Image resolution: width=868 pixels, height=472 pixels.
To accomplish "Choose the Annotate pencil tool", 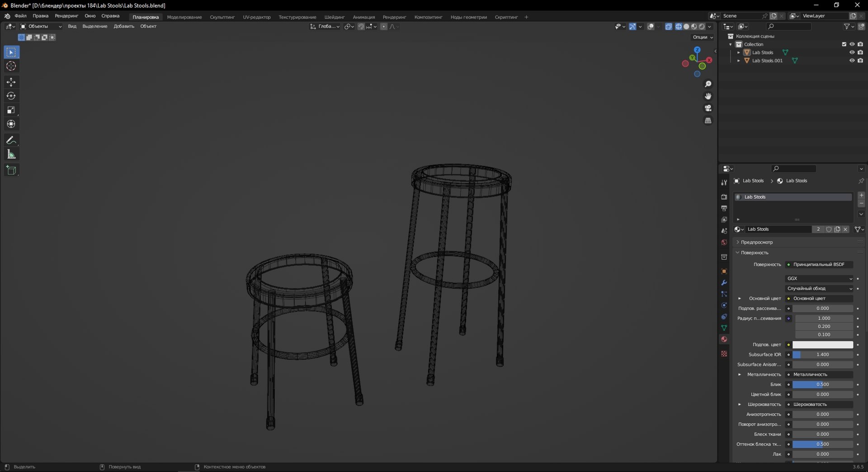I will [11, 140].
